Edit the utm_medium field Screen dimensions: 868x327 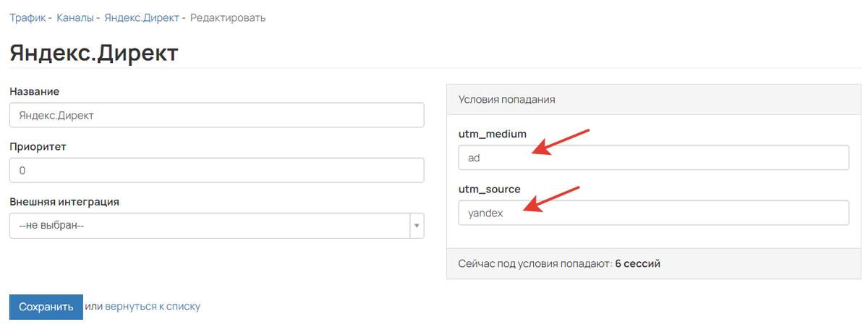[653, 158]
